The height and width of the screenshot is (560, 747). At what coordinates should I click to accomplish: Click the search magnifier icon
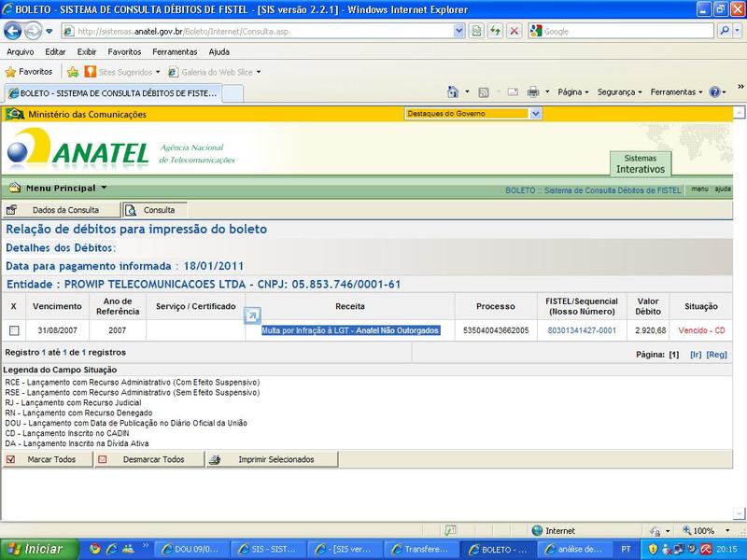(725, 32)
